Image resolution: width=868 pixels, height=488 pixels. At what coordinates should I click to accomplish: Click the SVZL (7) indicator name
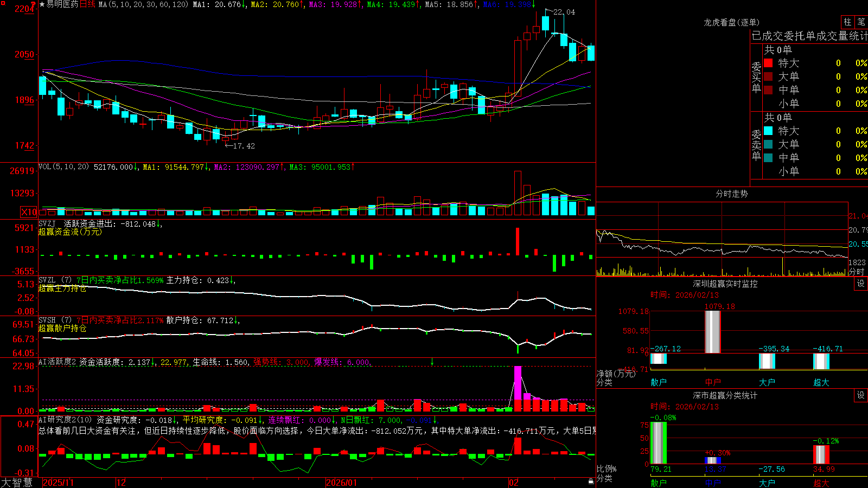(55, 280)
